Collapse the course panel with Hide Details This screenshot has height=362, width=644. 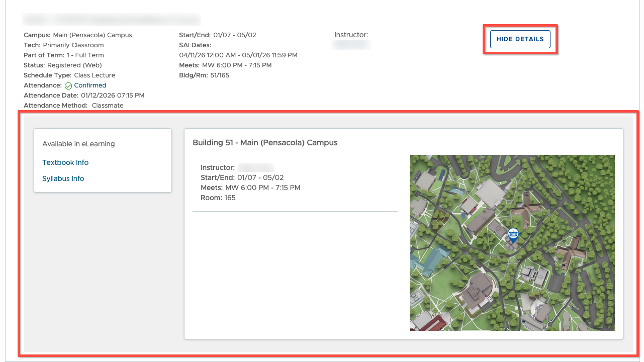point(520,39)
